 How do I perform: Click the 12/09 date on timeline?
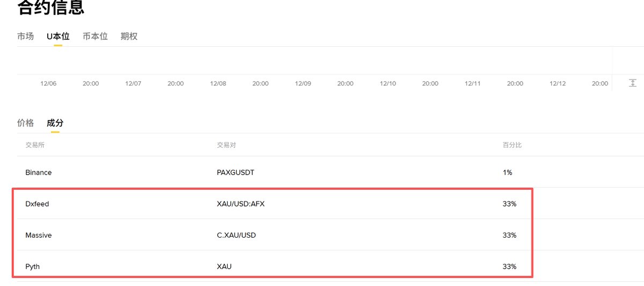[x=303, y=83]
